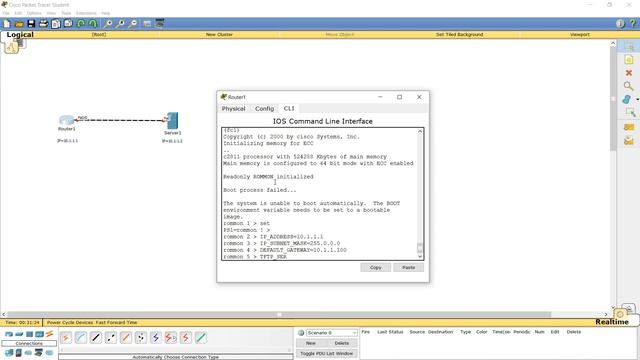Click Fast Forward Time
The height and width of the screenshot is (360, 640).
(116, 322)
